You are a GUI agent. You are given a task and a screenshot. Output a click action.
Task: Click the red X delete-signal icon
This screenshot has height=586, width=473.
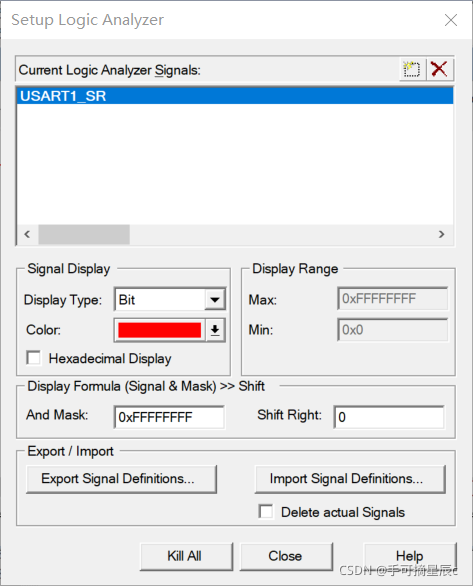click(x=439, y=70)
